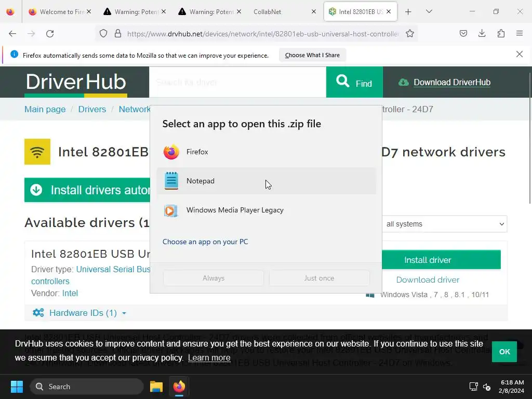Expand the Hardware IDs (1) section
Viewport: 532px width, 399px height.
[x=83, y=313]
